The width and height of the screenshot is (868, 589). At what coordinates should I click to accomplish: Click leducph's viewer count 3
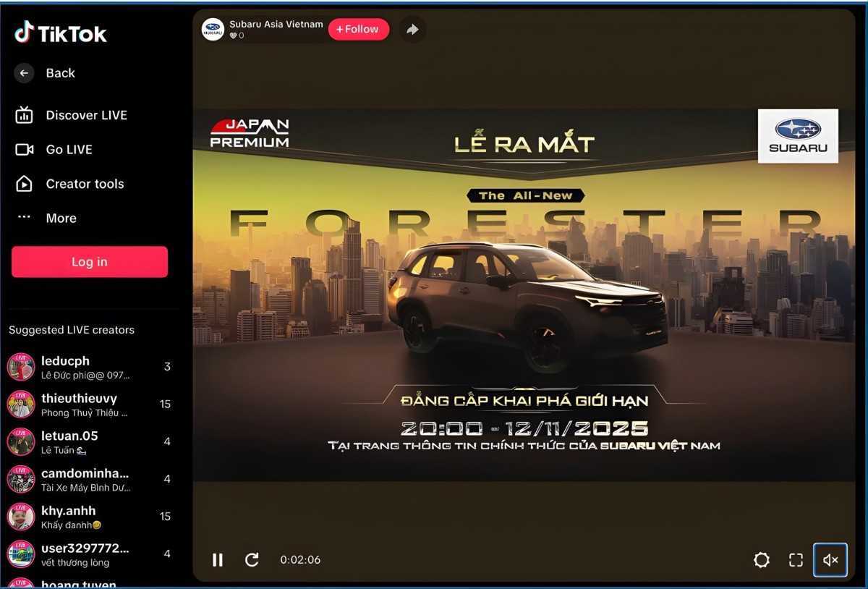coord(167,367)
